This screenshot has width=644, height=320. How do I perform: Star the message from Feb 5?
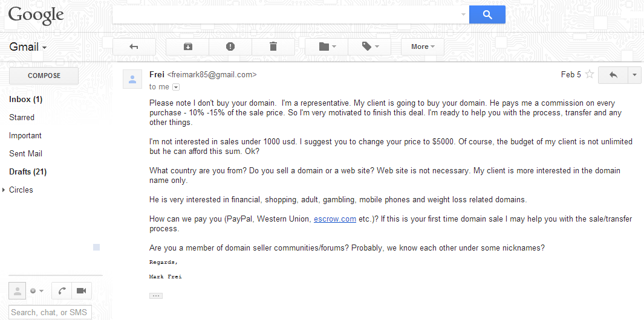pyautogui.click(x=590, y=75)
